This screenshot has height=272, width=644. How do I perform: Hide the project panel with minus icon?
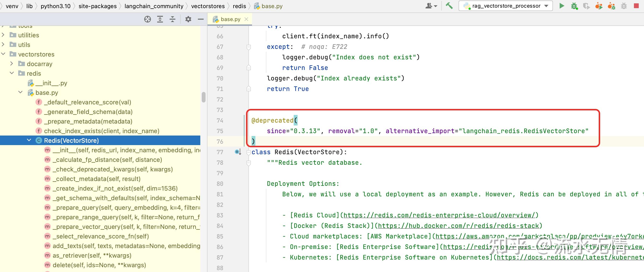click(201, 19)
